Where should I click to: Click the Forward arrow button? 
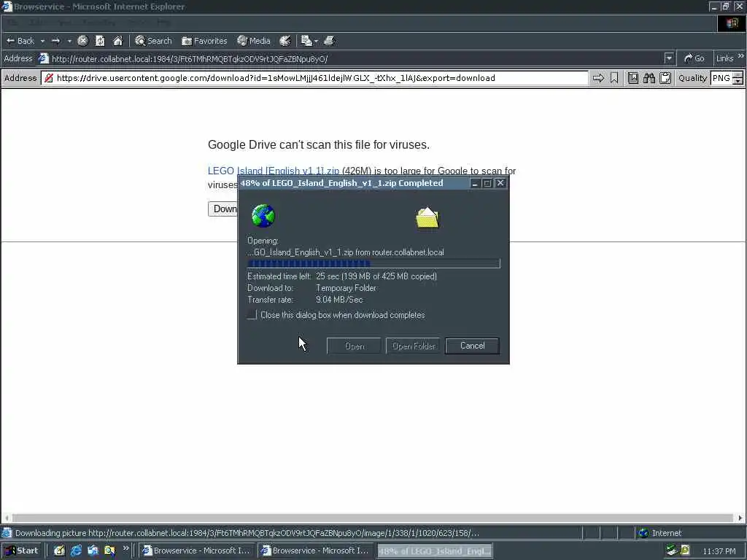tap(55, 41)
